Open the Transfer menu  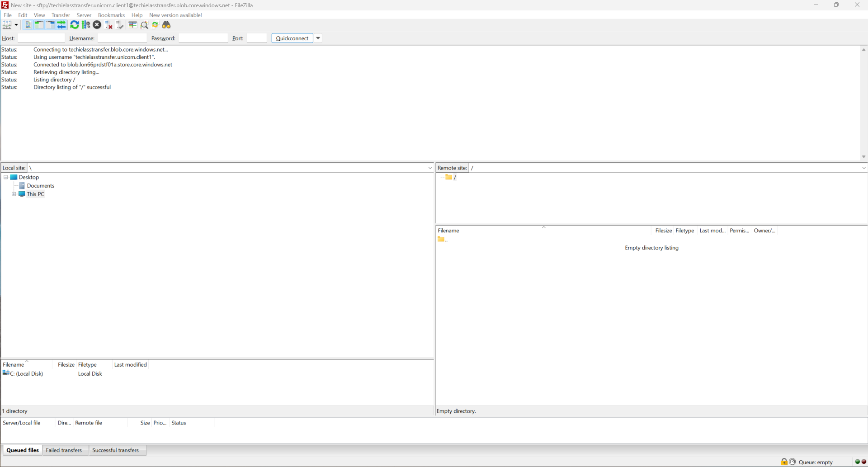[x=61, y=15]
